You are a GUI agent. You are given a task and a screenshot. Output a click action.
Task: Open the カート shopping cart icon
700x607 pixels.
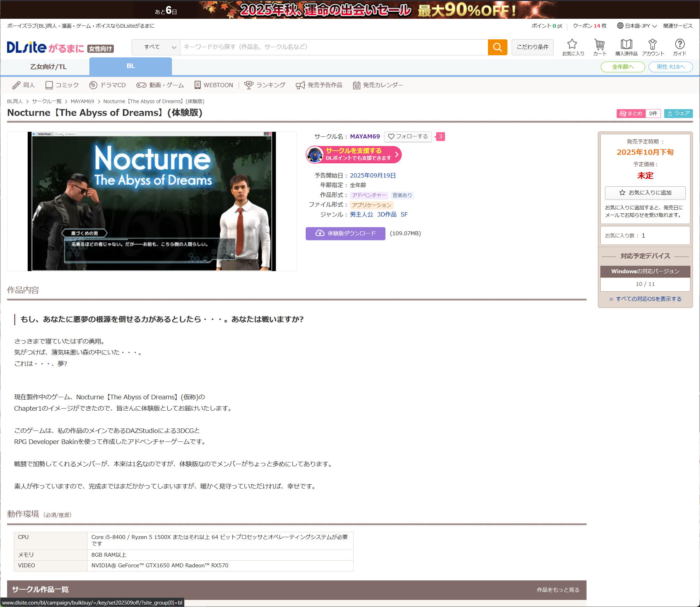600,47
